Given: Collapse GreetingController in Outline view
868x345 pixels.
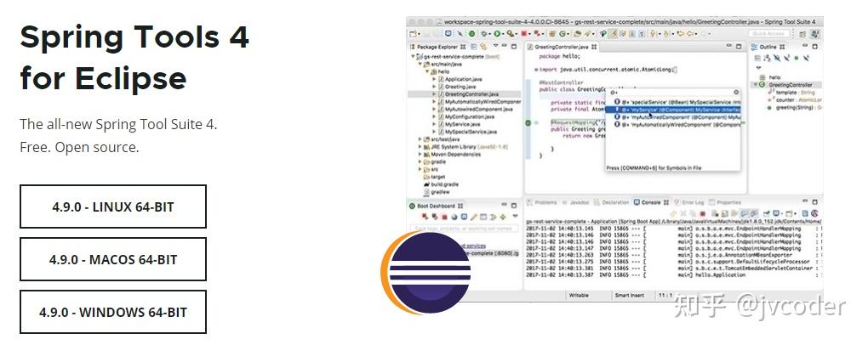Looking at the screenshot, I should [755, 85].
